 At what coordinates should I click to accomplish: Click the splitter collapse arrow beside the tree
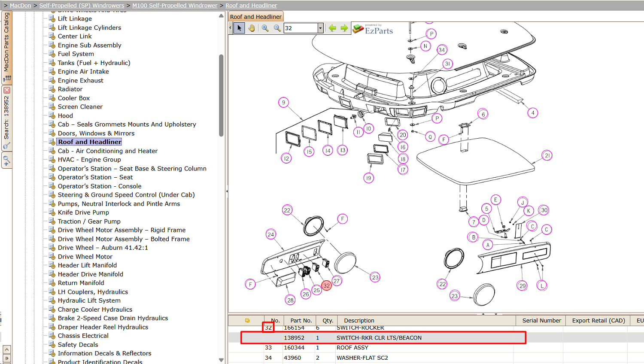pos(227,191)
